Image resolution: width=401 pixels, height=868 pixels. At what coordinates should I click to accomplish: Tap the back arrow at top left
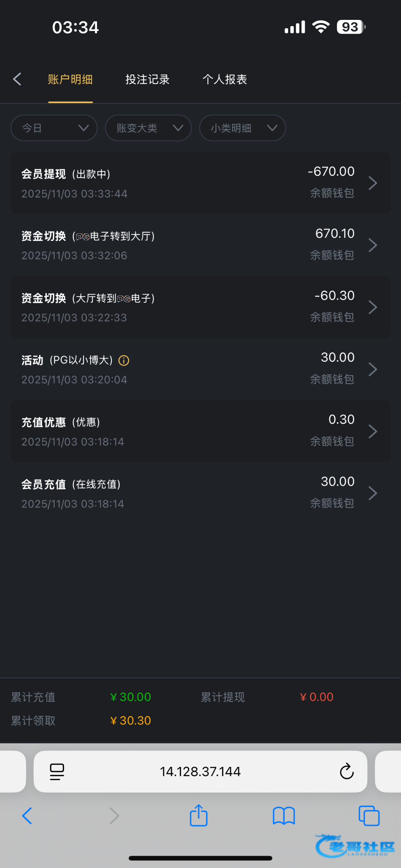point(17,79)
